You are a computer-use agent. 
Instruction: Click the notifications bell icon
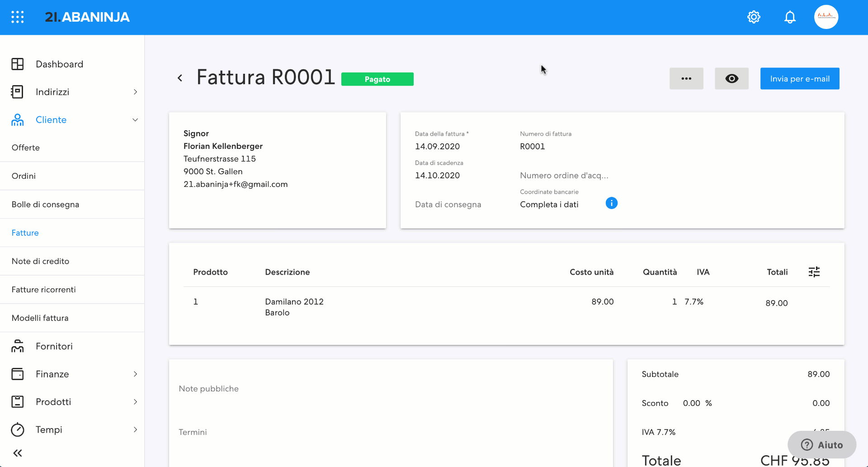coord(790,17)
